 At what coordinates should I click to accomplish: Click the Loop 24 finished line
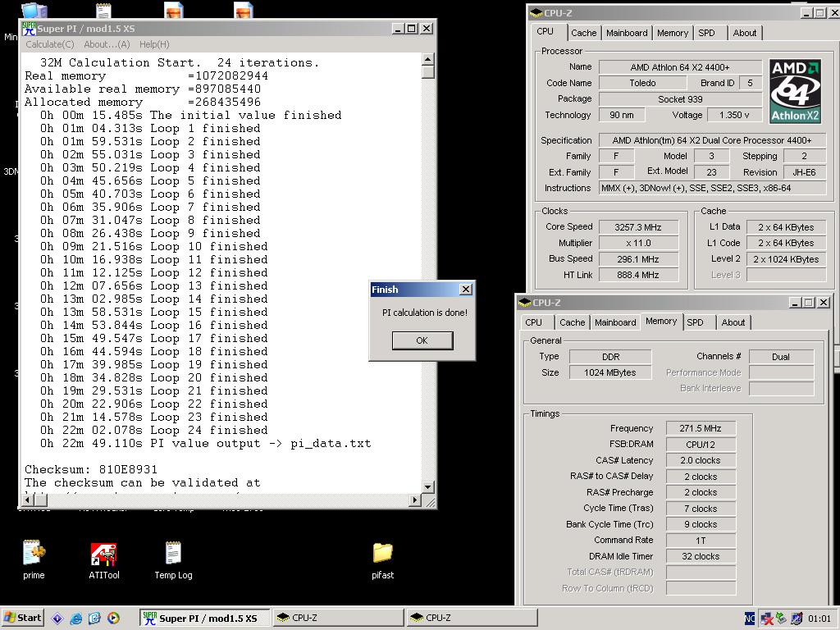153,430
